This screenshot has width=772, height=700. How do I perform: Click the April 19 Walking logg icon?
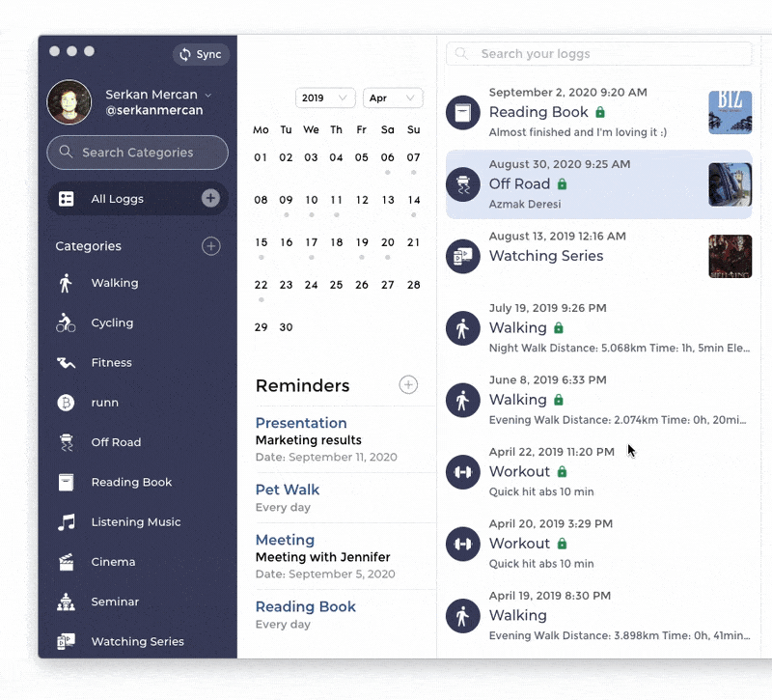463,616
